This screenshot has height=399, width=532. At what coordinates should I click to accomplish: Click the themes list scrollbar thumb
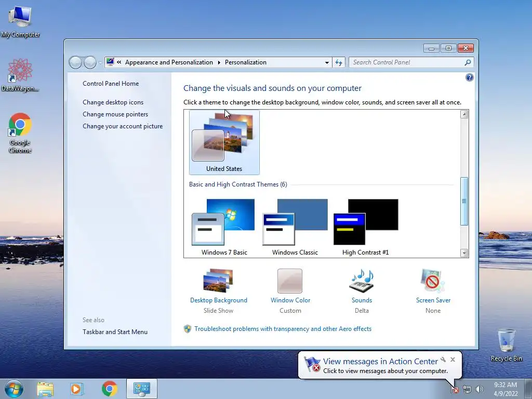[x=464, y=201]
